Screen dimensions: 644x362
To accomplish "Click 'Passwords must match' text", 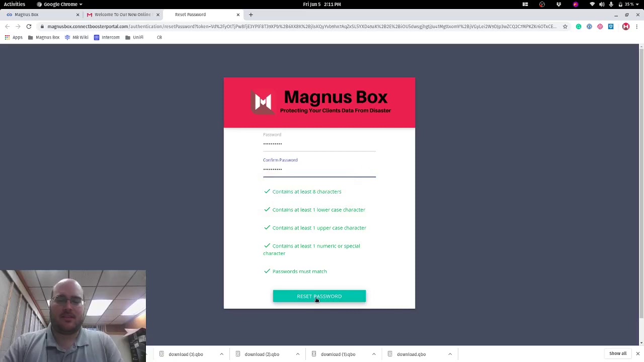I will (299, 271).
